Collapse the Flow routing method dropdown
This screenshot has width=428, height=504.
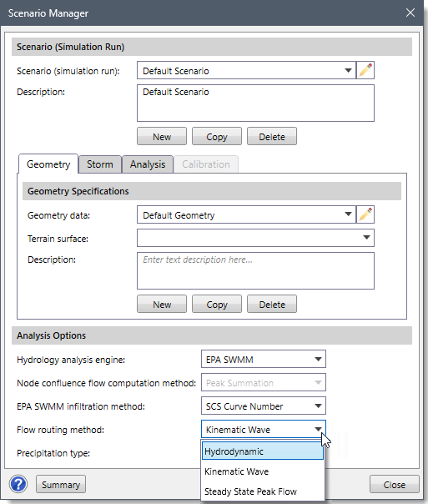click(264, 430)
